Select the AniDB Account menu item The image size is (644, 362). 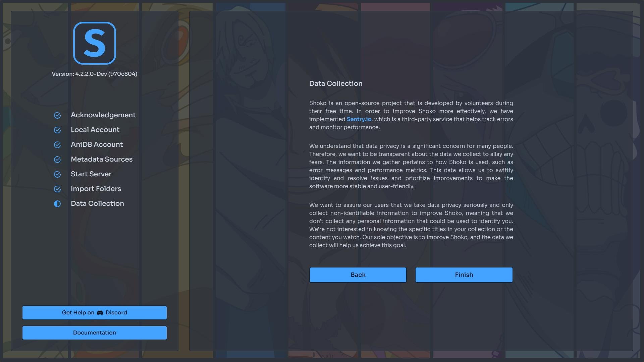(x=97, y=144)
